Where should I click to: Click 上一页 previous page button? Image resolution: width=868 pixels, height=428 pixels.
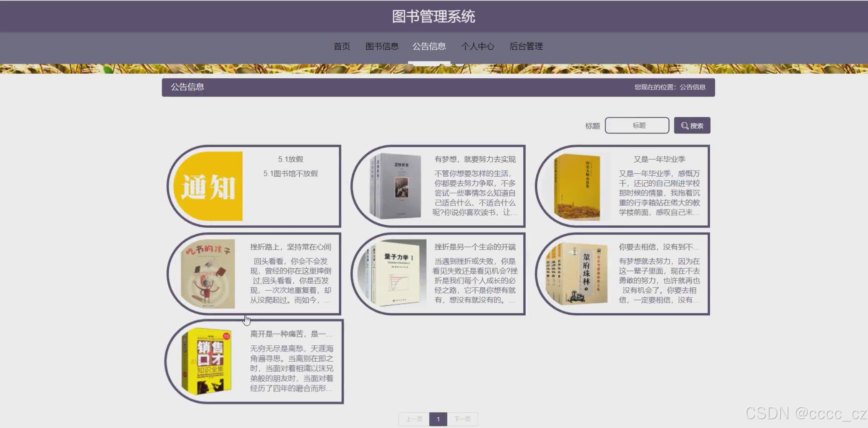pyautogui.click(x=414, y=419)
